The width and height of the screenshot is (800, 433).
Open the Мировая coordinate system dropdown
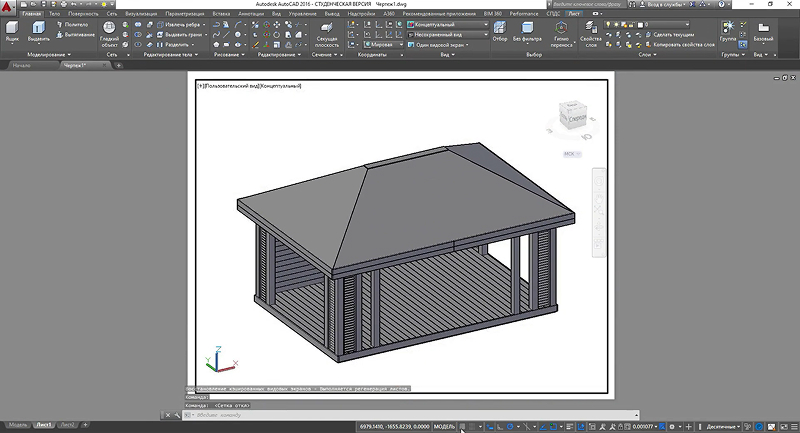pyautogui.click(x=383, y=45)
